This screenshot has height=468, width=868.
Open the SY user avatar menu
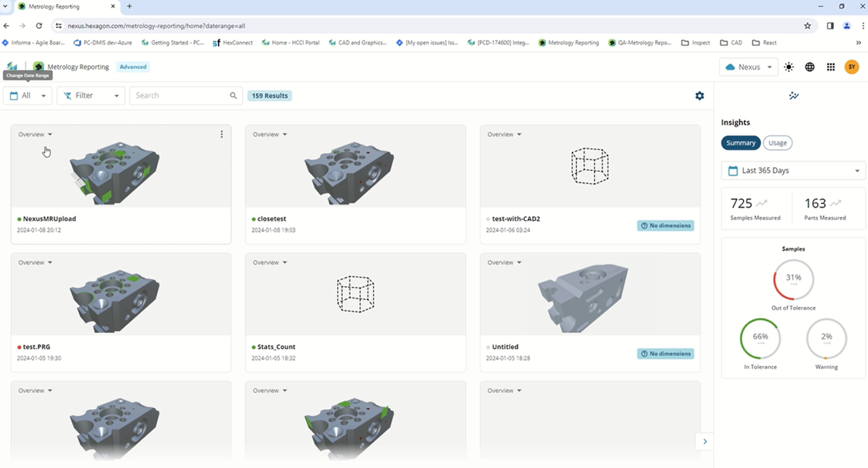point(851,67)
